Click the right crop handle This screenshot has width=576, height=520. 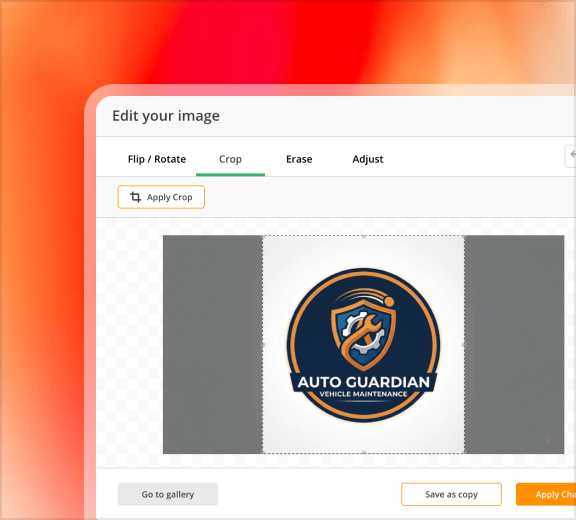pyautogui.click(x=464, y=345)
